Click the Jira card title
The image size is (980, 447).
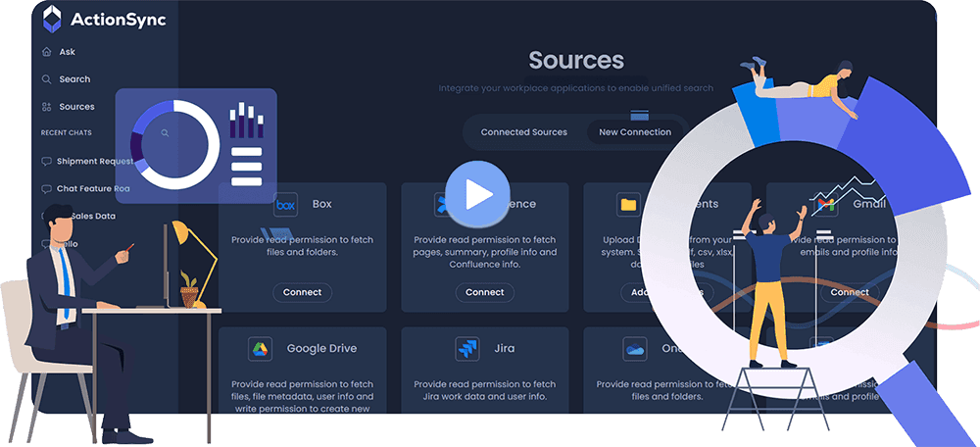click(x=505, y=349)
